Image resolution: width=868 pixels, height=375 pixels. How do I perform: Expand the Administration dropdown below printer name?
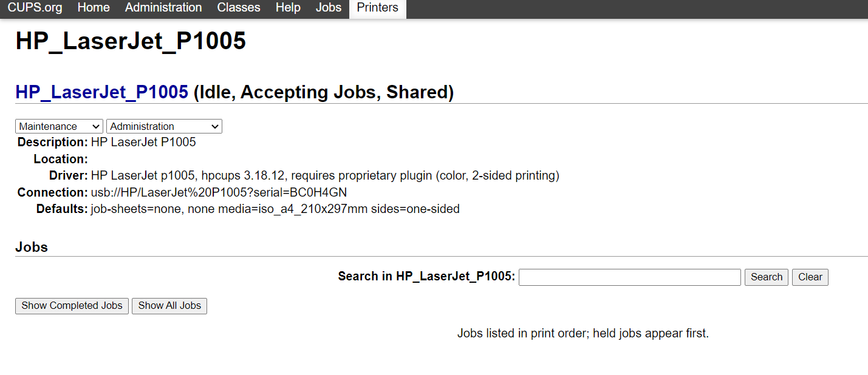click(x=164, y=126)
